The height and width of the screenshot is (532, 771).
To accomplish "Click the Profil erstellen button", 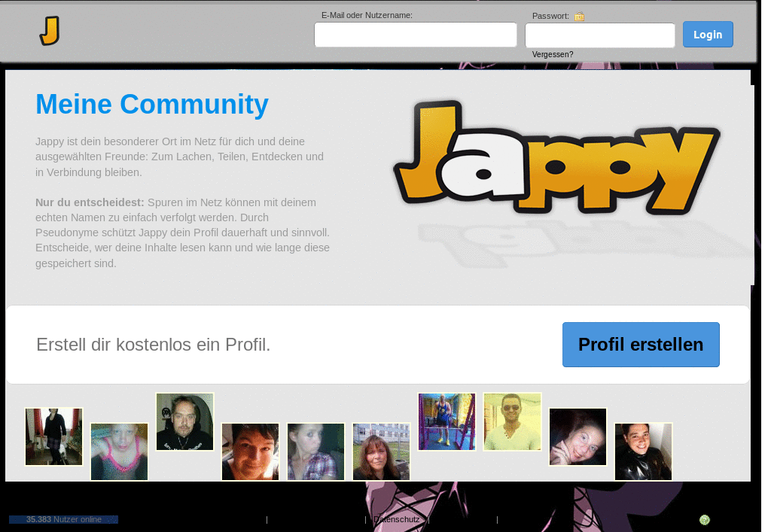I will click(x=641, y=345).
